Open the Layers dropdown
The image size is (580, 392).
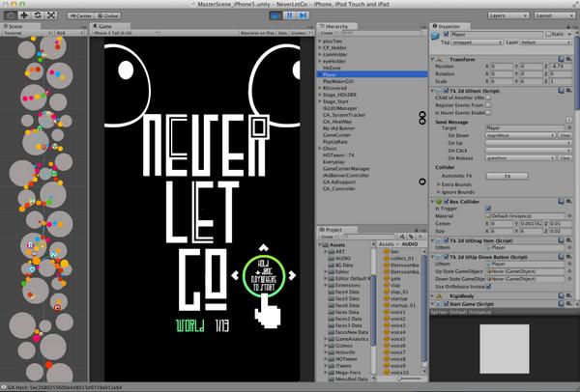coord(508,15)
